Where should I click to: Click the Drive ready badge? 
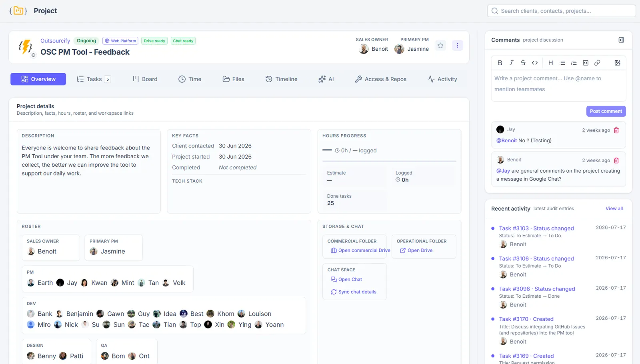[154, 41]
